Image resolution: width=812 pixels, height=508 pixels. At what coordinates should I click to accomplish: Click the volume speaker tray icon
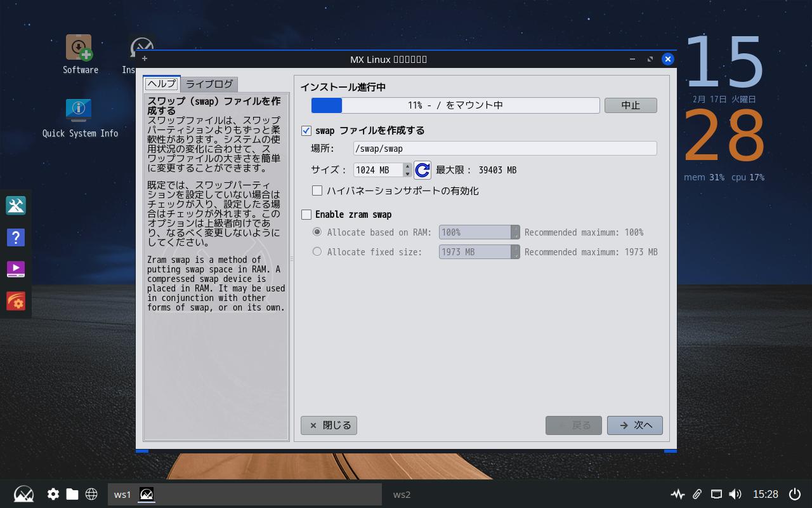735,494
